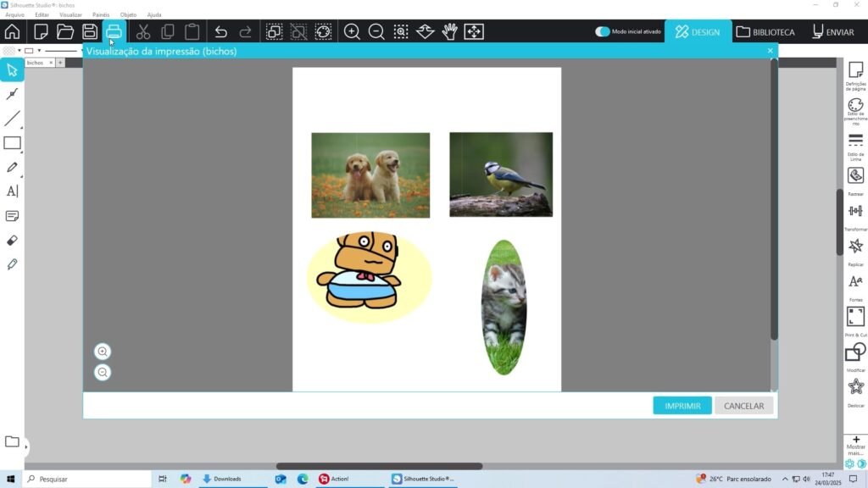Click the print preview vertical scrollbar
Viewport: 868px width, 488px height.
pyautogui.click(x=774, y=199)
